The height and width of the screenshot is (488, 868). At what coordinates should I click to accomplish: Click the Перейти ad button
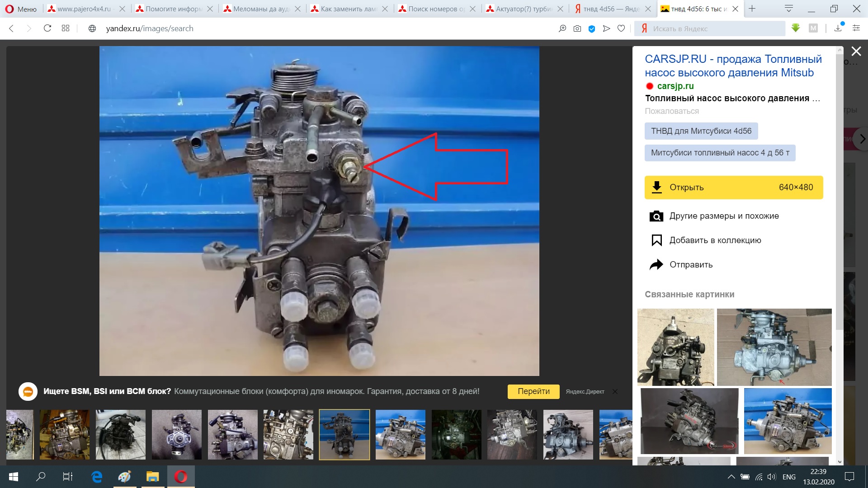pyautogui.click(x=533, y=391)
